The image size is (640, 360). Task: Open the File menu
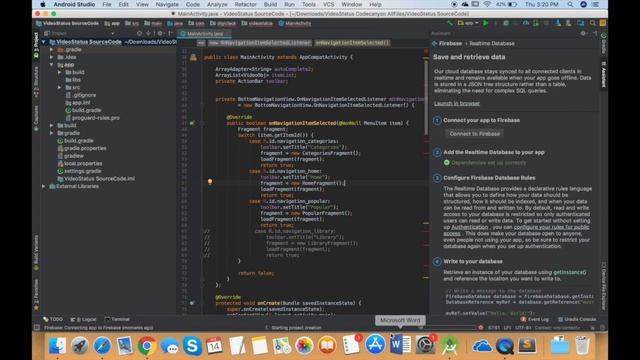pyautogui.click(x=107, y=4)
